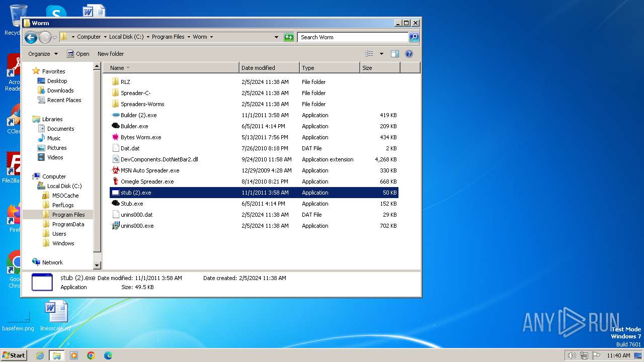The width and height of the screenshot is (644, 362).
Task: Select the Spreader-C- folder icon
Action: click(x=115, y=93)
